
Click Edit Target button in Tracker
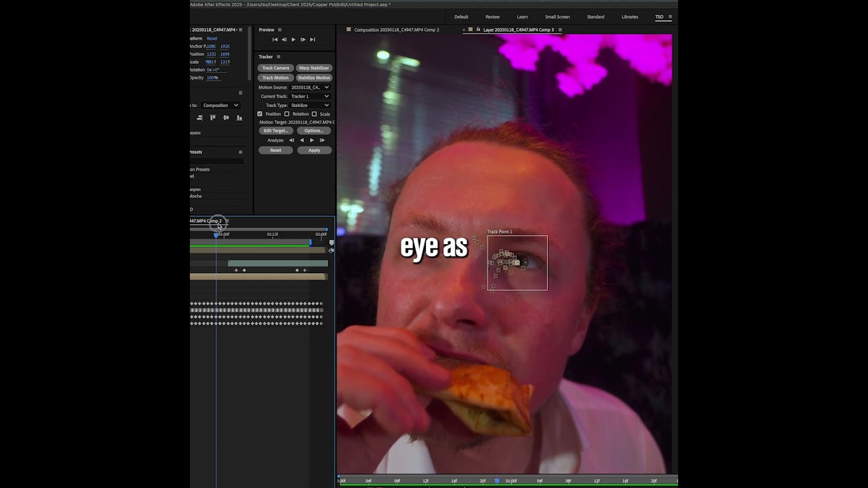(275, 131)
